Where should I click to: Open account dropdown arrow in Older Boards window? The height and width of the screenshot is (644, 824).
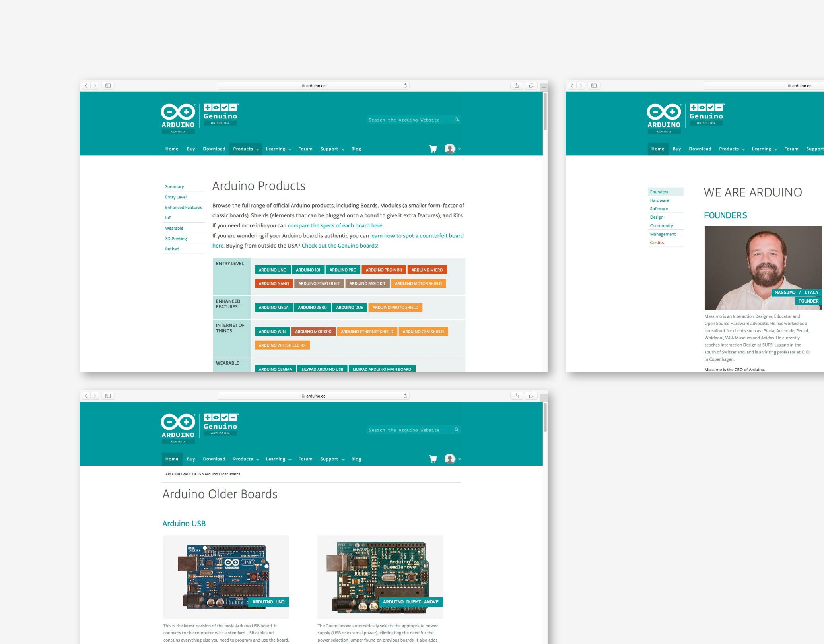pos(459,459)
